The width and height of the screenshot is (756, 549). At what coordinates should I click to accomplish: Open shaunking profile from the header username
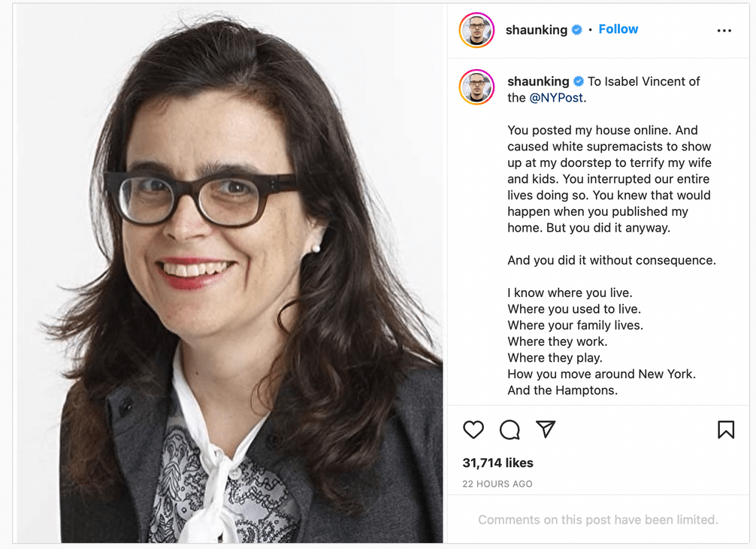click(536, 30)
